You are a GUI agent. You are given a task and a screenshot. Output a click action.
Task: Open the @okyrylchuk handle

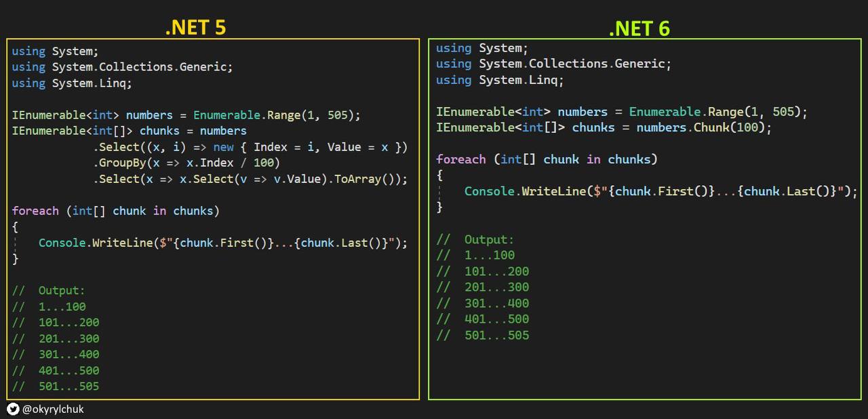point(53,409)
